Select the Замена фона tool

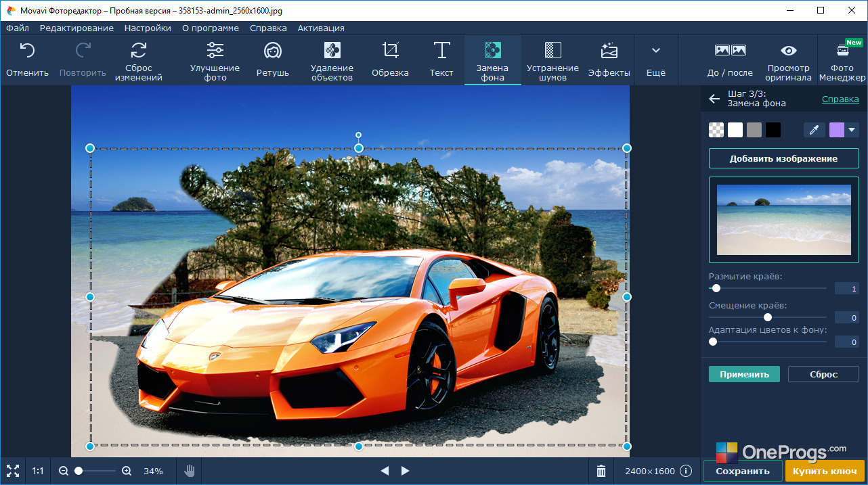[492, 60]
